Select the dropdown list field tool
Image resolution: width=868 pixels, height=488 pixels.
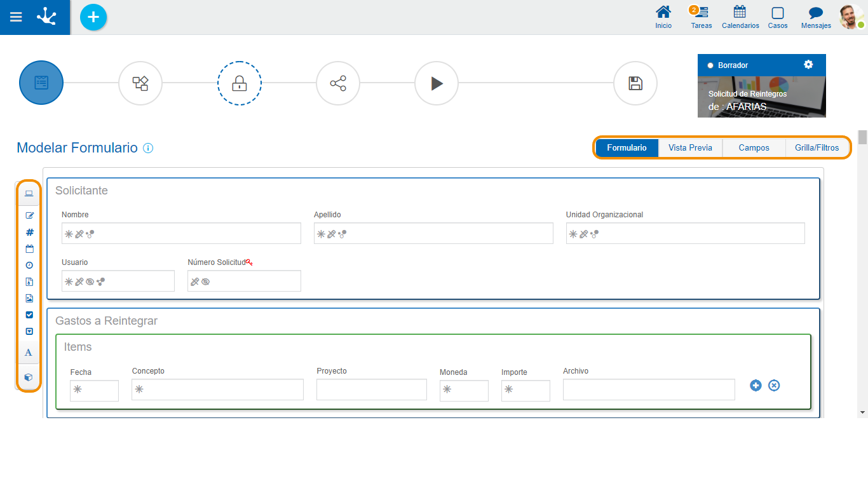(x=29, y=331)
